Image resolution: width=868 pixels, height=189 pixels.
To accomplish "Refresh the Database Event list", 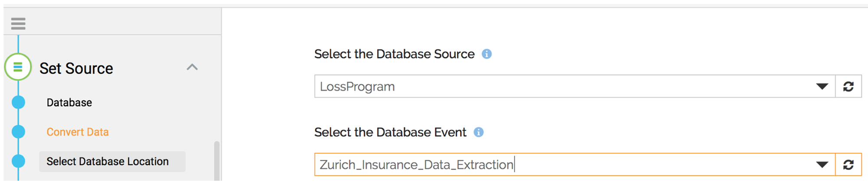I will pyautogui.click(x=848, y=165).
